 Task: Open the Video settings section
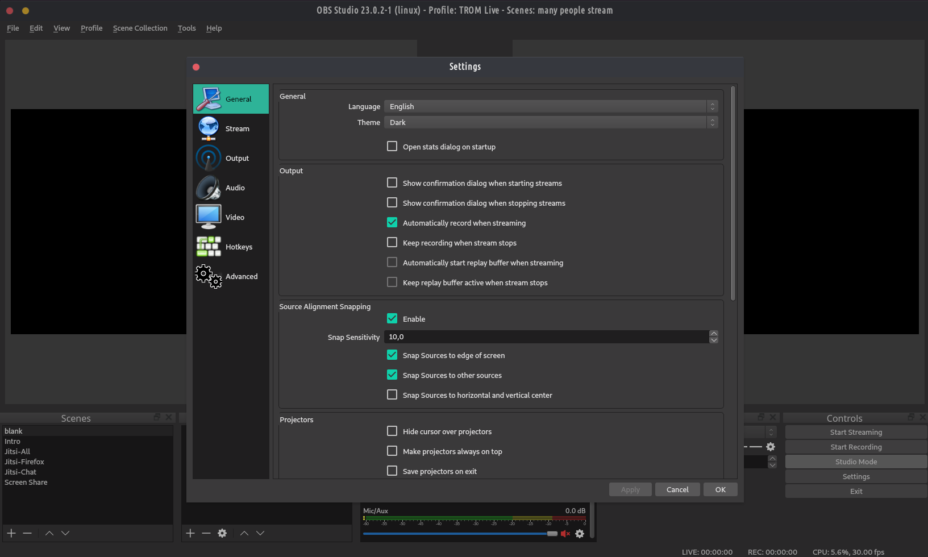click(230, 217)
